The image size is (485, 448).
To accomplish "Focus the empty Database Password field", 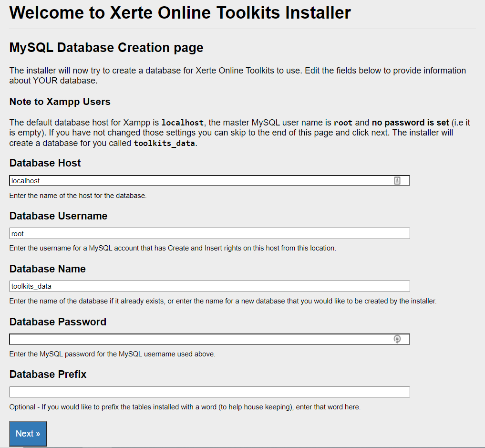I will [209, 339].
